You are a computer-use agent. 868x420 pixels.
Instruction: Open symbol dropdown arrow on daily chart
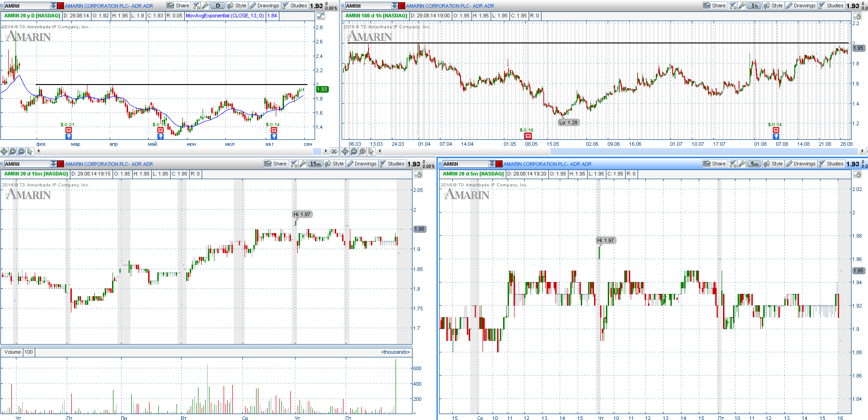pyautogui.click(x=54, y=6)
